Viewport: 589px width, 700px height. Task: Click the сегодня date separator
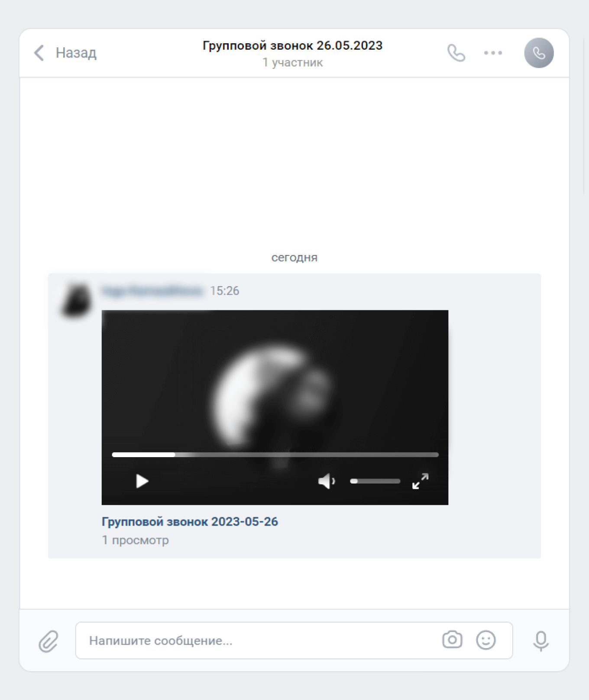(x=294, y=258)
